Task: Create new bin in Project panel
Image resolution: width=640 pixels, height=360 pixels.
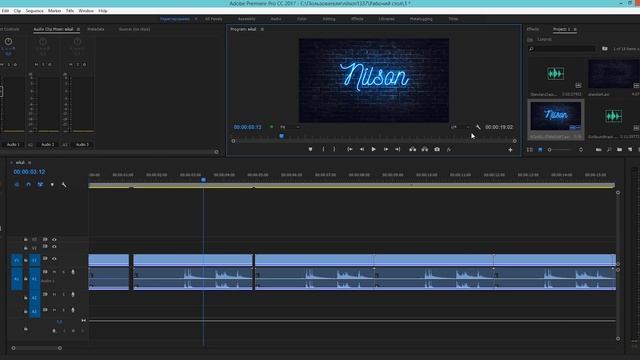Action: pos(620,150)
